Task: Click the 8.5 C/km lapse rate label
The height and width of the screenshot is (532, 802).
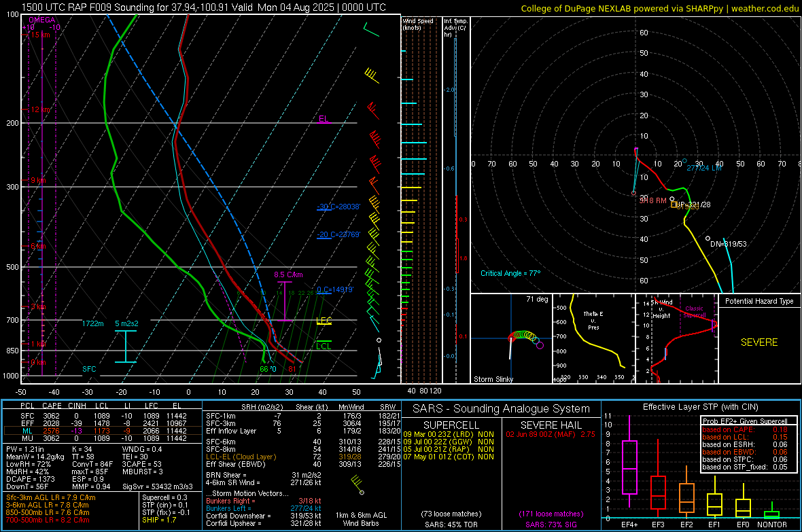Action: coord(288,274)
